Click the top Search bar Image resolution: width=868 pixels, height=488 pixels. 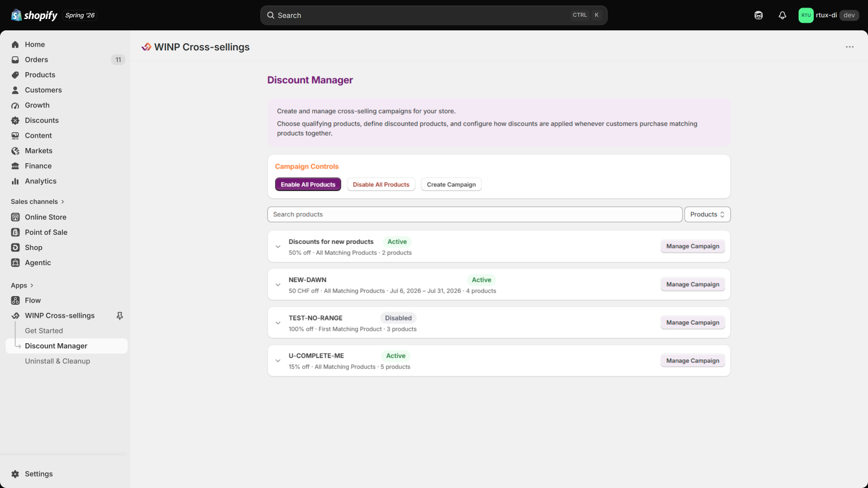(x=434, y=15)
